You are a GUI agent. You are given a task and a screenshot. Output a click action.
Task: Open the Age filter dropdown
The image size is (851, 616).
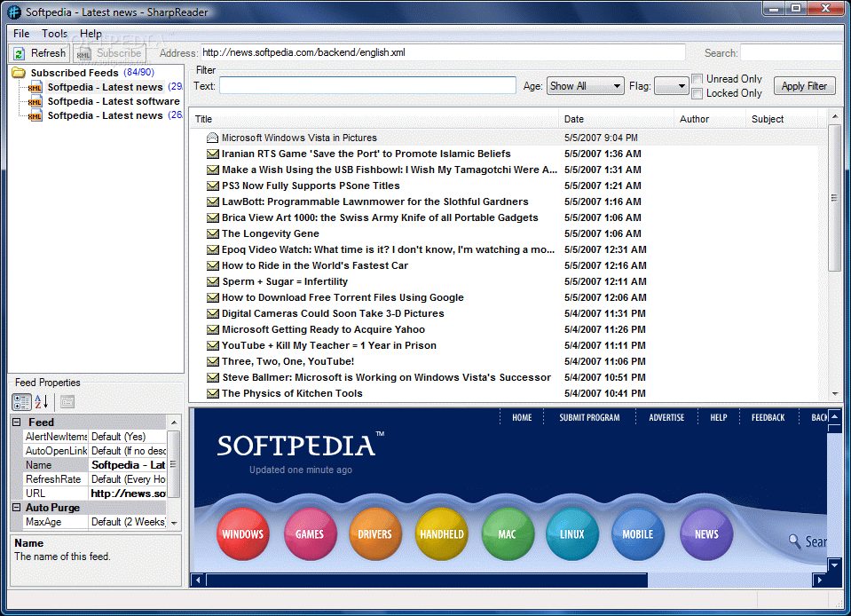click(585, 86)
